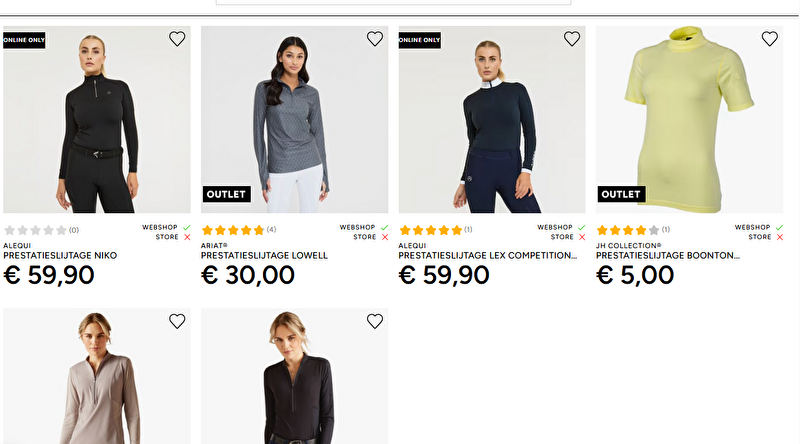The height and width of the screenshot is (444, 800).
Task: Click the Online Only badge on Niko shirt
Action: coord(24,40)
